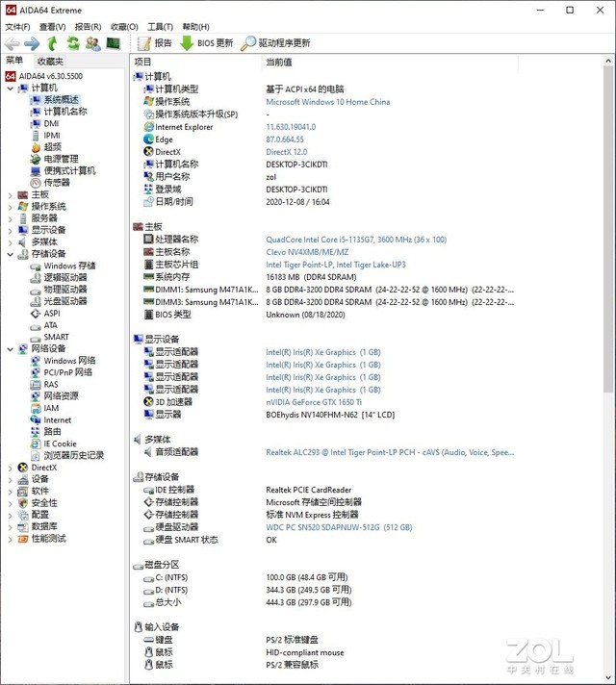
Task: Click BIOS 更新 update button
Action: (x=206, y=42)
